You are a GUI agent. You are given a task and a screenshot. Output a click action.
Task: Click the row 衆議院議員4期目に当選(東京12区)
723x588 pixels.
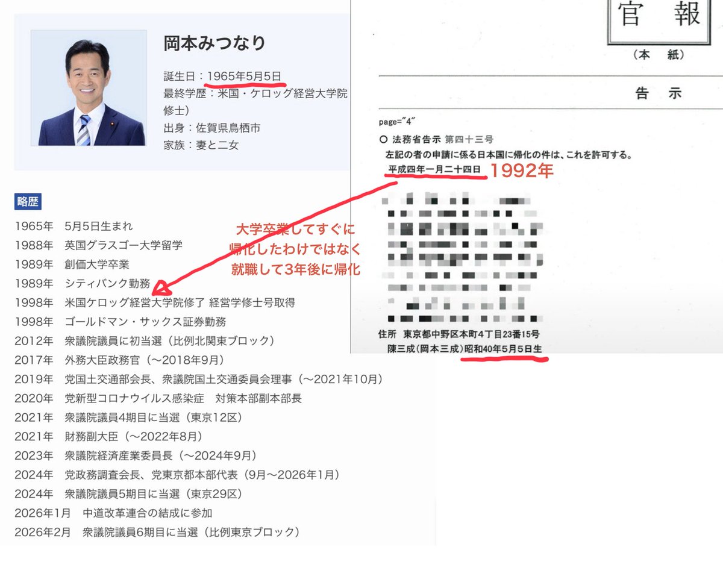pos(129,418)
